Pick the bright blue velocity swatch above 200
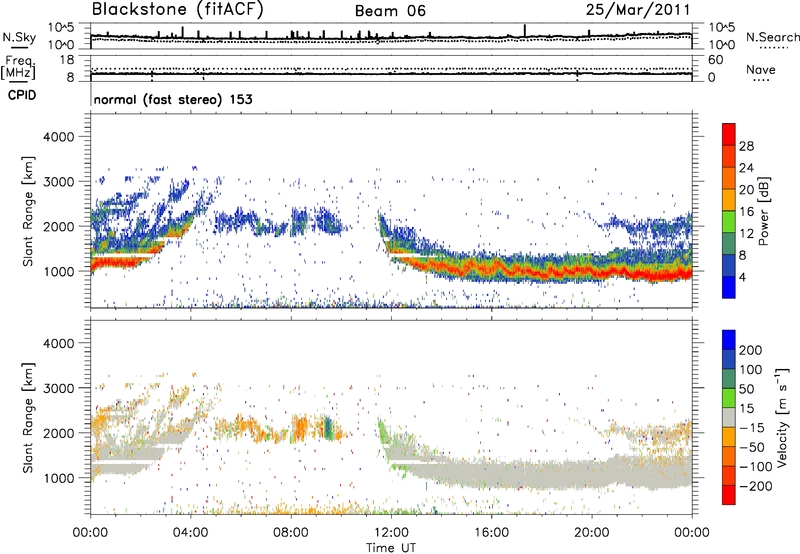The height and width of the screenshot is (554, 800). 729,340
